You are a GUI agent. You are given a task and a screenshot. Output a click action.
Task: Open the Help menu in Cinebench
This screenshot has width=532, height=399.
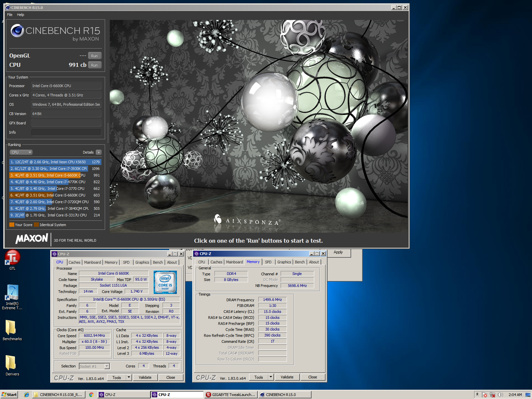(x=21, y=15)
